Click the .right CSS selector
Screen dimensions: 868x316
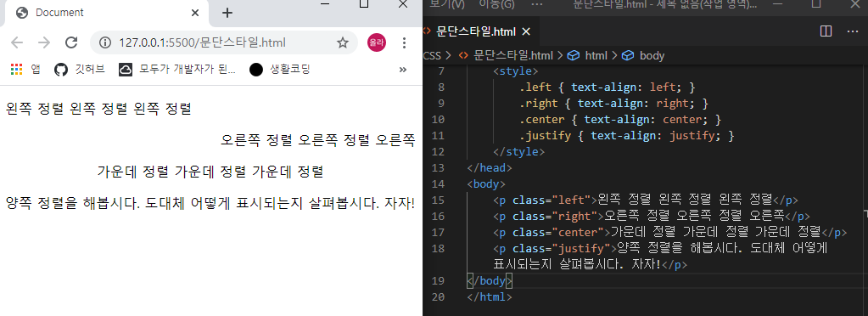pos(539,103)
